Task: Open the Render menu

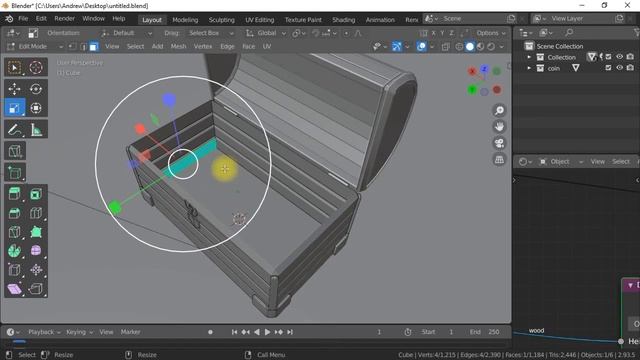Action: tap(64, 19)
